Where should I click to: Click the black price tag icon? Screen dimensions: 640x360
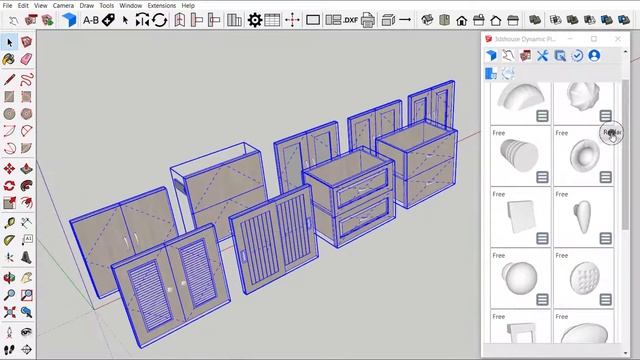(x=108, y=20)
